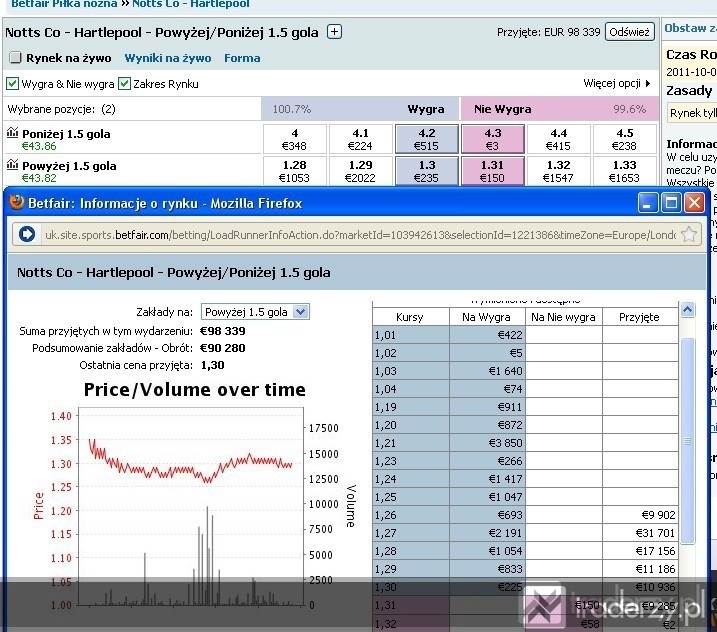Click the scroll-up arrow in odds table
The width and height of the screenshot is (717, 632).
coord(687,310)
